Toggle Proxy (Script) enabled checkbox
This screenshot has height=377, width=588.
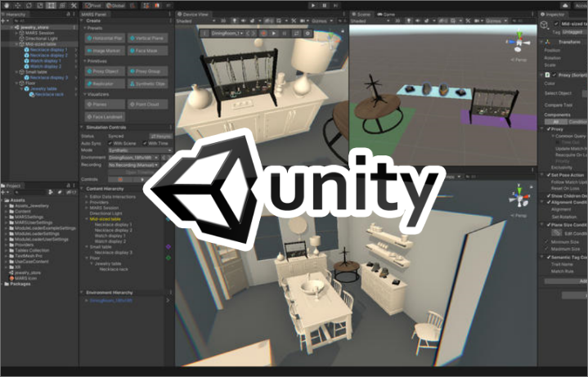pos(554,75)
